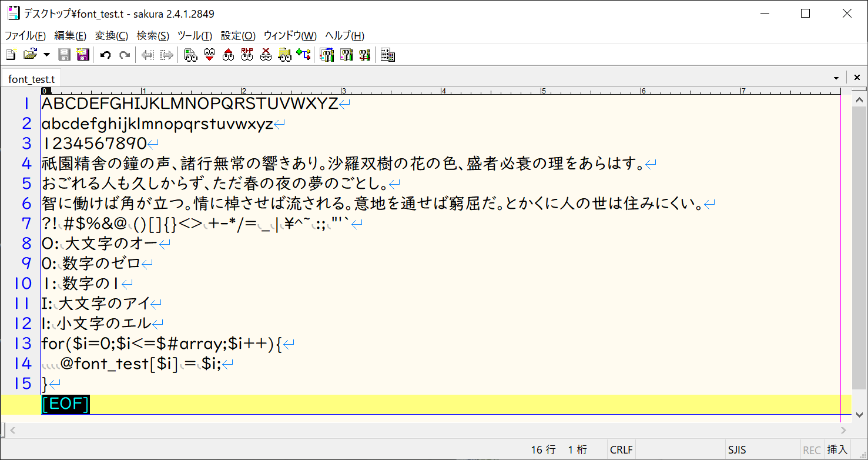The image size is (868, 460).
Task: Open the 変換(C) menu
Action: pos(112,35)
